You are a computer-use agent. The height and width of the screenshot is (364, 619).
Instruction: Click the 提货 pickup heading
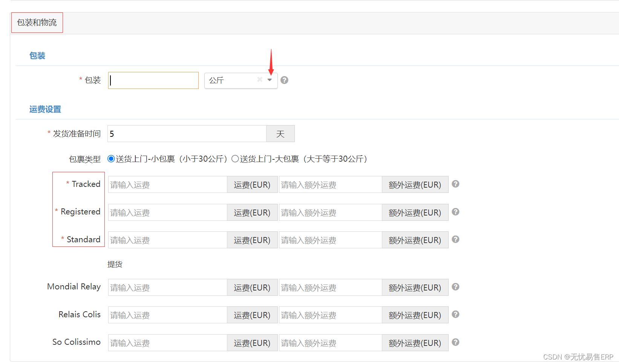pyautogui.click(x=115, y=264)
